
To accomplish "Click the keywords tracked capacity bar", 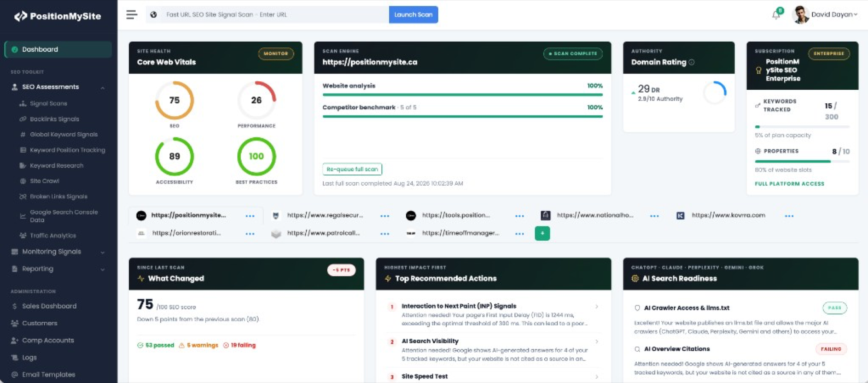I will point(802,127).
